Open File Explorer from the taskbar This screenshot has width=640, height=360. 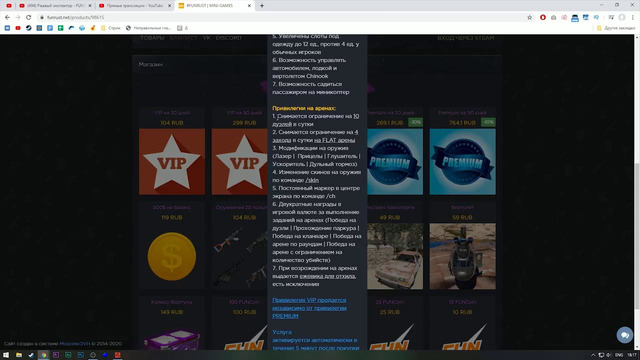[x=19, y=355]
